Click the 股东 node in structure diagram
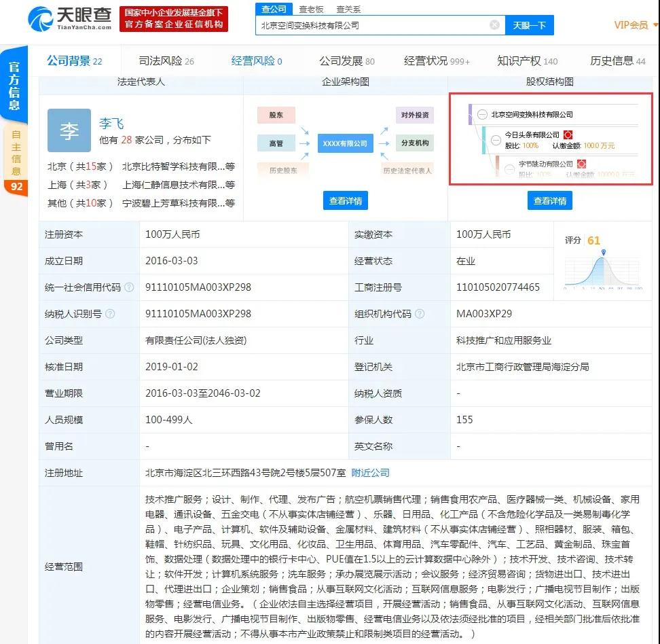Viewport: 660px width, 644px height. (276, 115)
